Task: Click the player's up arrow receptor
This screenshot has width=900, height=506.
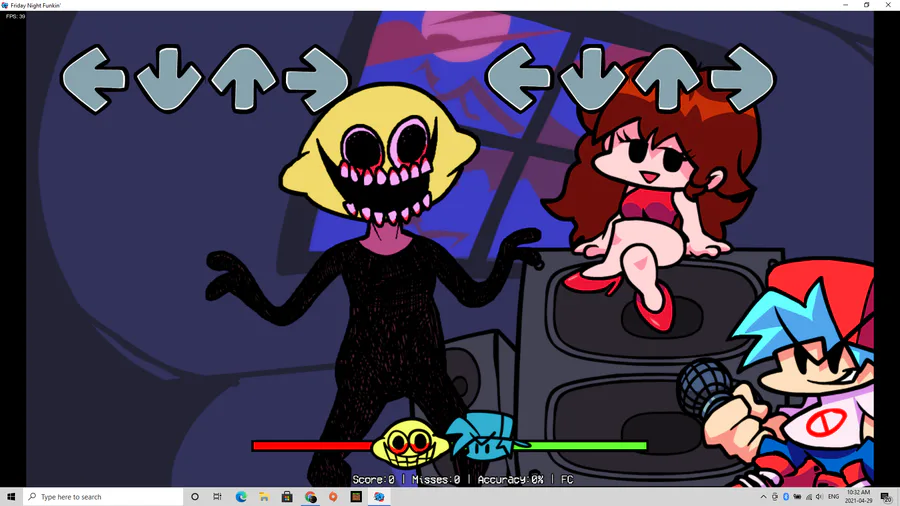Action: 668,77
